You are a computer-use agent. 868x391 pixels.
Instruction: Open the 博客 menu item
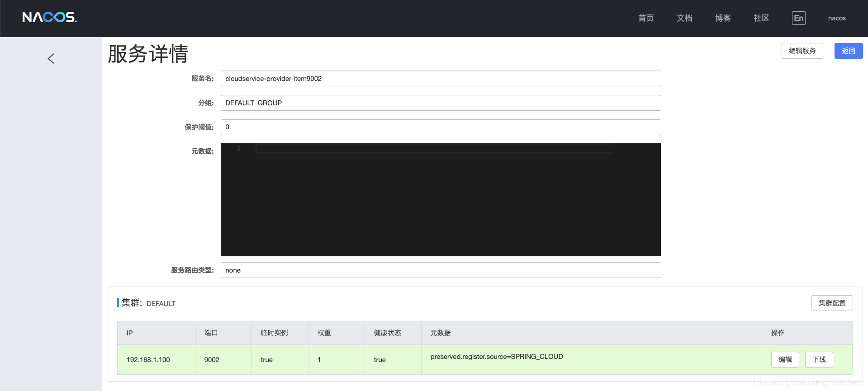point(723,18)
